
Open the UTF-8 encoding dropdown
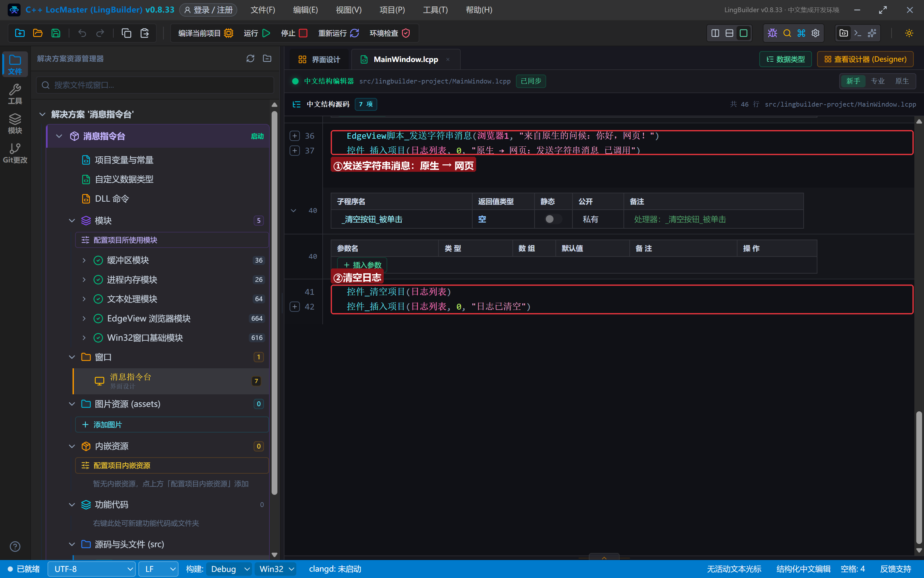92,569
